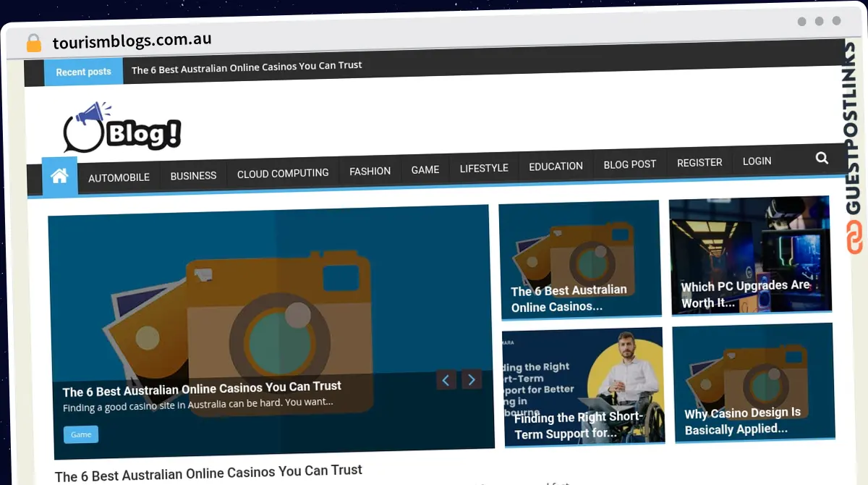Click the Home icon in the navigation bar
The height and width of the screenshot is (485, 868).
pyautogui.click(x=59, y=176)
